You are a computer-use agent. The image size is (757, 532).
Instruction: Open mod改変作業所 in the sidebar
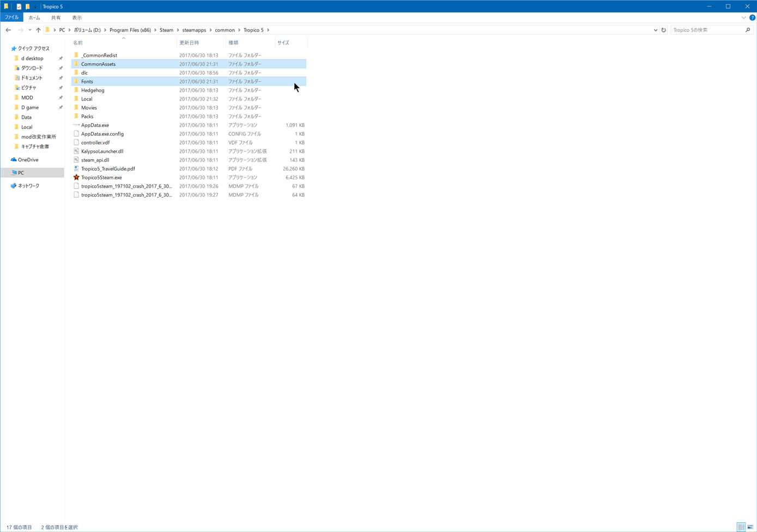[38, 137]
